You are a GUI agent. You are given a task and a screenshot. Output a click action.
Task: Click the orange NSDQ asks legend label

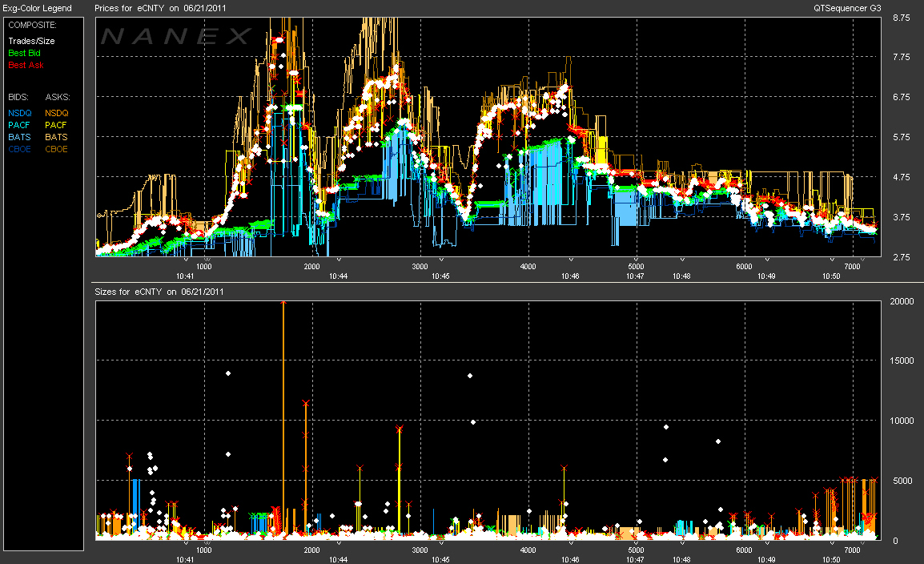[x=56, y=113]
